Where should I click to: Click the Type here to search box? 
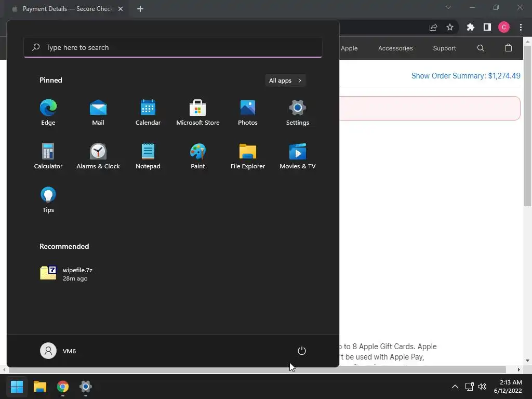pos(173,47)
